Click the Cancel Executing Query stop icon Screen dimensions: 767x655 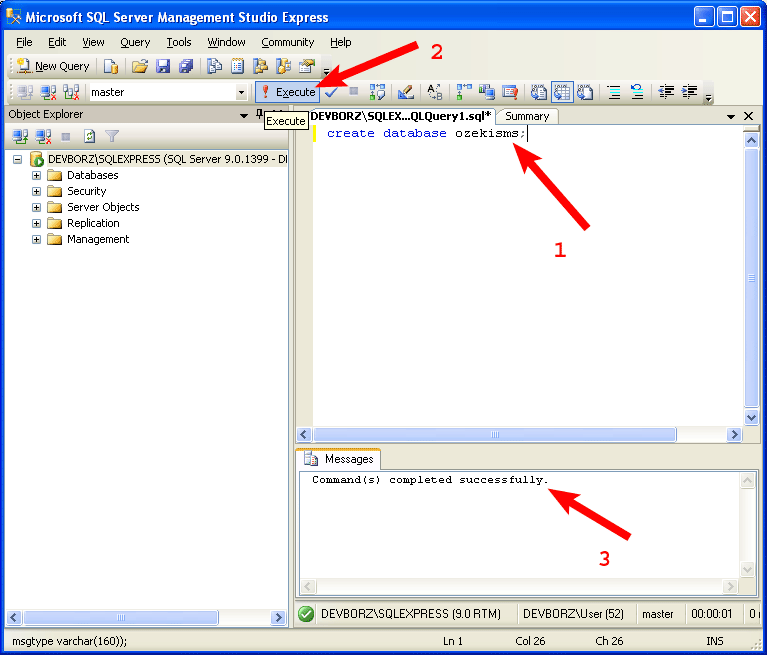pyautogui.click(x=354, y=91)
